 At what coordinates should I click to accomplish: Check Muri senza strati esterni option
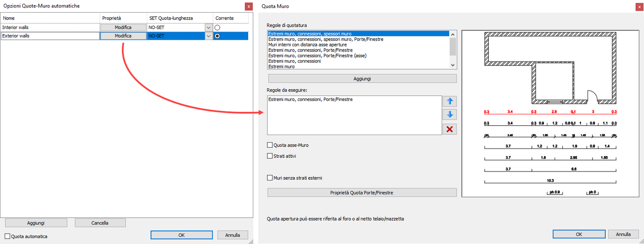(270, 178)
